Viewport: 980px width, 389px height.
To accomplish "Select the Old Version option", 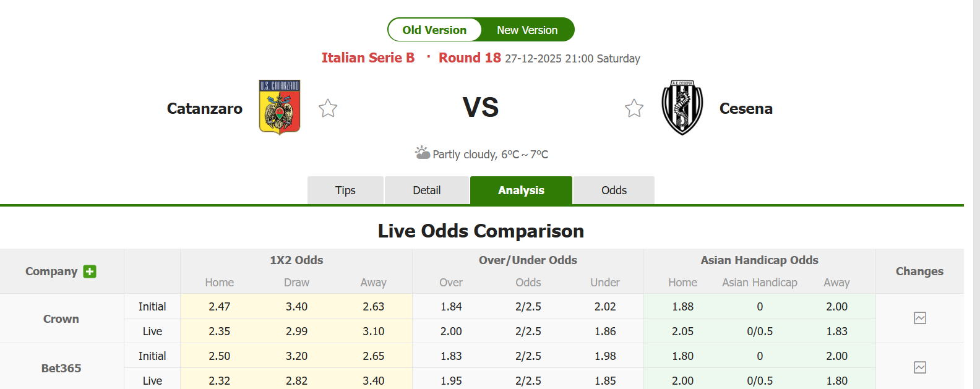I will pos(435,29).
